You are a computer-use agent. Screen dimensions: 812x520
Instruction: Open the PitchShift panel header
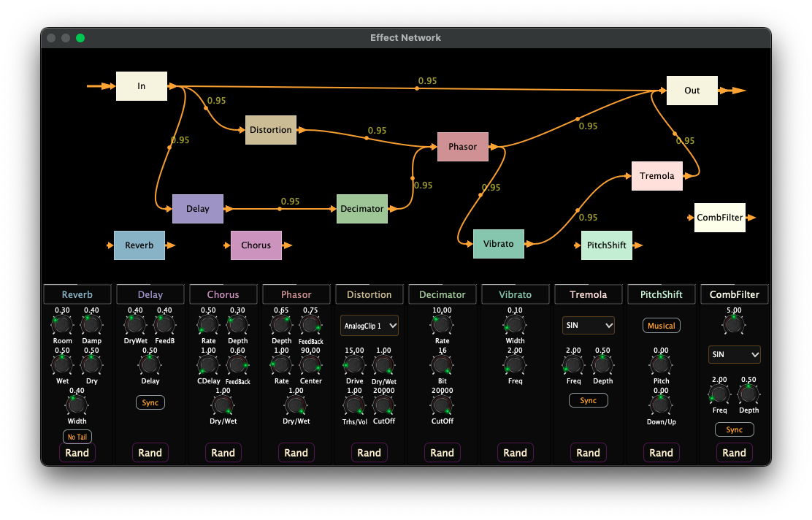[x=662, y=294]
